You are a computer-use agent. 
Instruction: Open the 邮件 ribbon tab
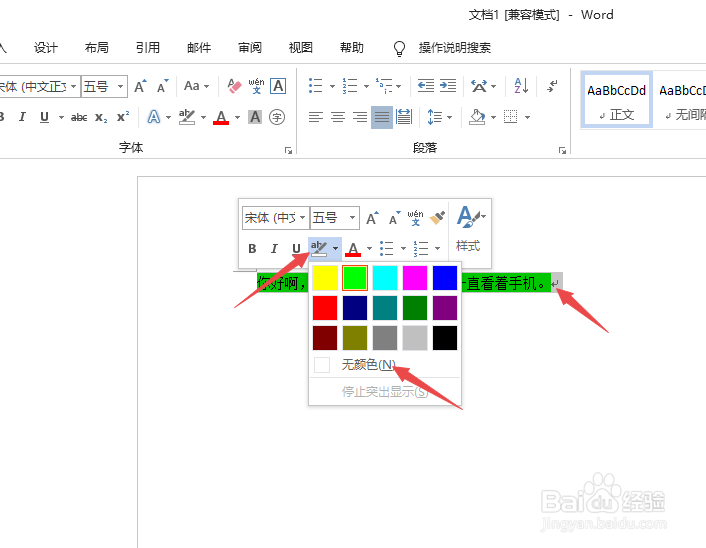click(x=199, y=48)
